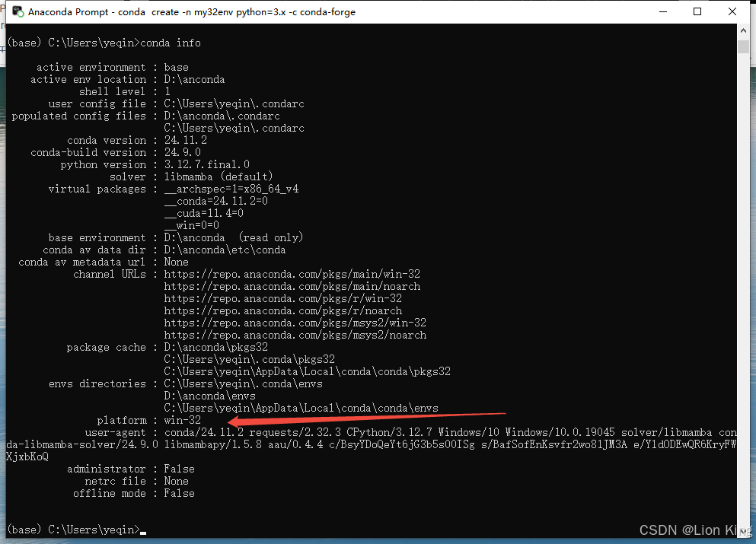This screenshot has width=756, height=544.
Task: Click 'offline mode : False' line
Action: pos(133,494)
